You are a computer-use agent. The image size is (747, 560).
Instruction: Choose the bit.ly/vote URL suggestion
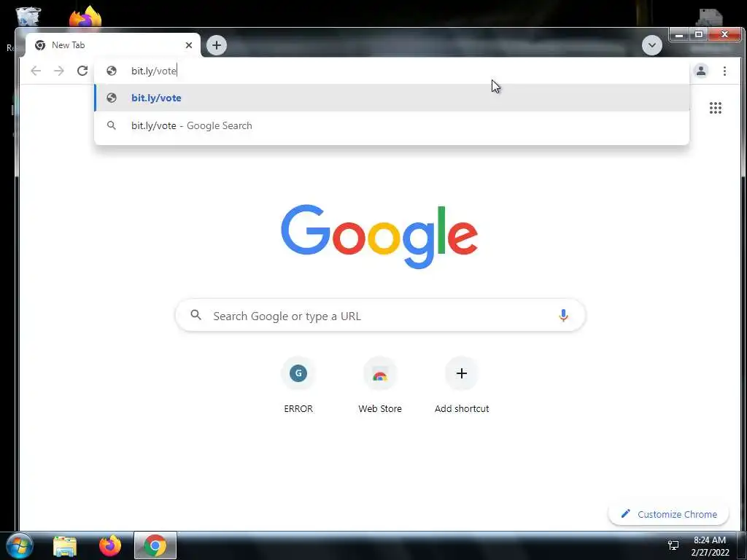point(392,98)
